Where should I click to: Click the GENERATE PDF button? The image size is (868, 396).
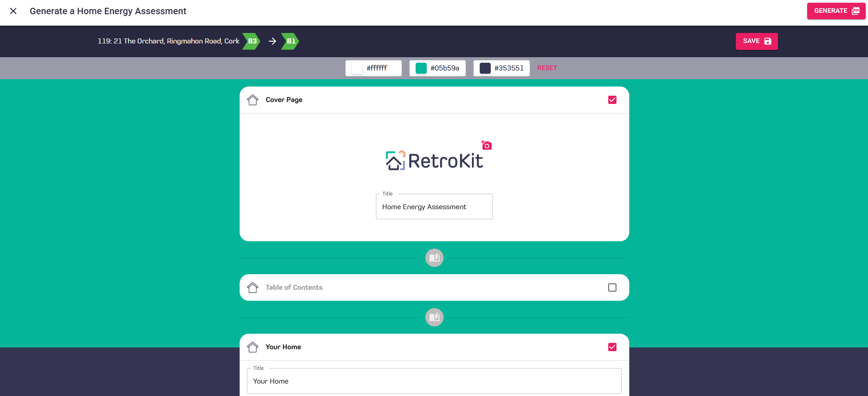click(x=836, y=11)
